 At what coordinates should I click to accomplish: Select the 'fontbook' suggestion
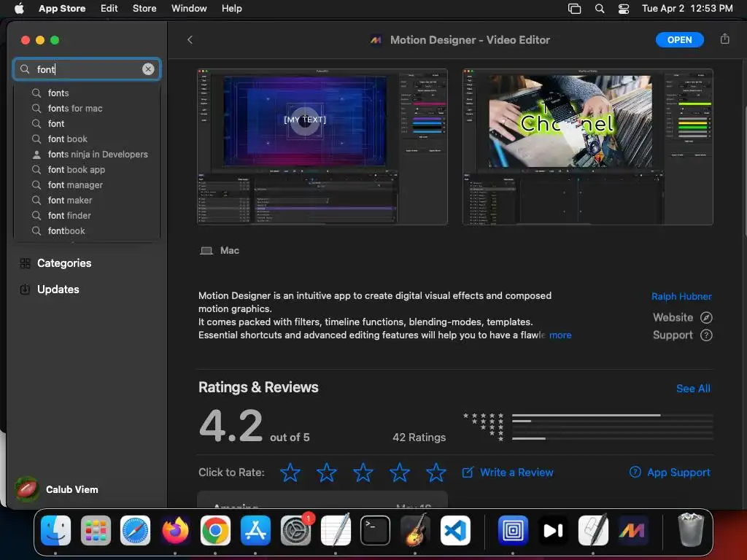point(87,230)
